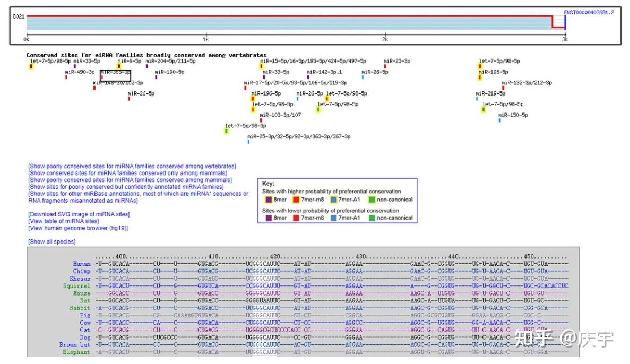The image size is (630, 364).
Task: Open the ENST00000403681.2 transcript link
Action: (x=589, y=12)
